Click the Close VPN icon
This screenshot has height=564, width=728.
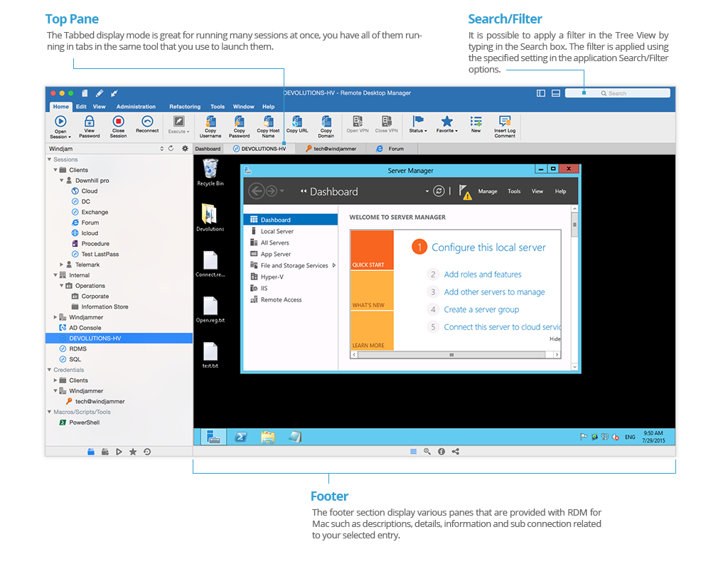pyautogui.click(x=386, y=121)
